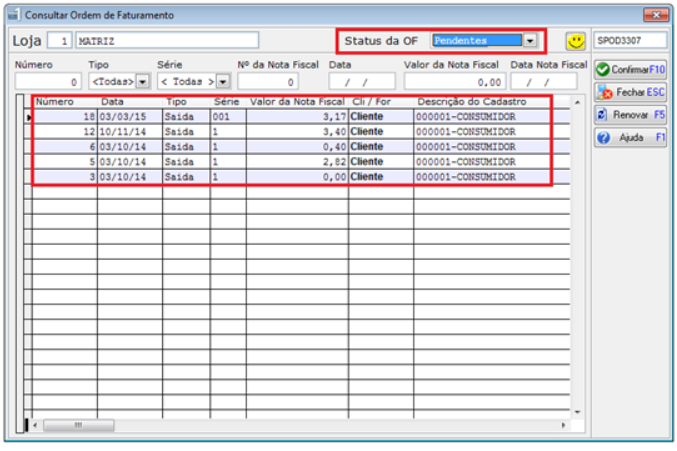Click Número column header in grid

pyautogui.click(x=55, y=102)
